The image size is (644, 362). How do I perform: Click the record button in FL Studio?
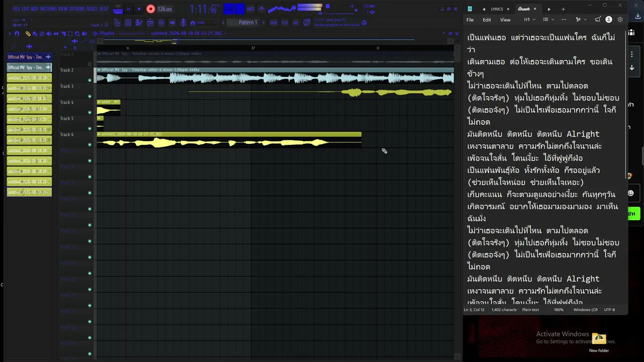(x=150, y=9)
